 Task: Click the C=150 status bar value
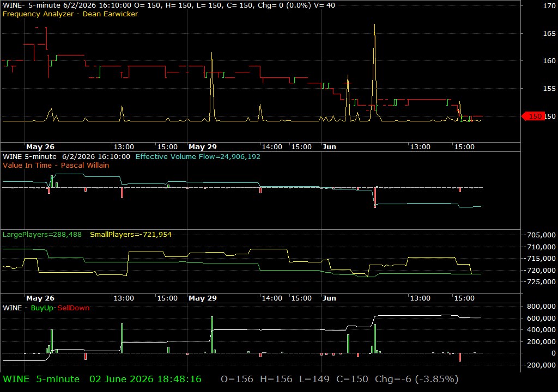pos(353,379)
